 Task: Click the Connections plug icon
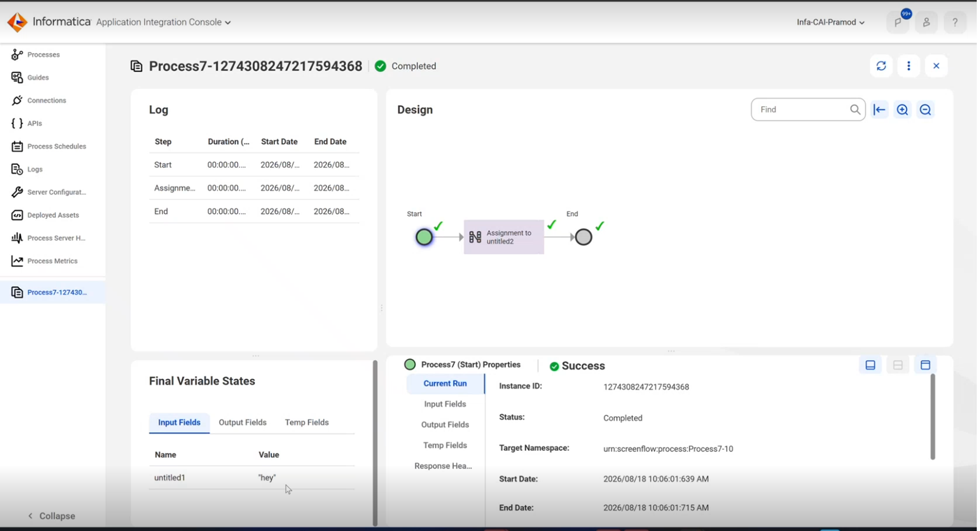click(17, 100)
